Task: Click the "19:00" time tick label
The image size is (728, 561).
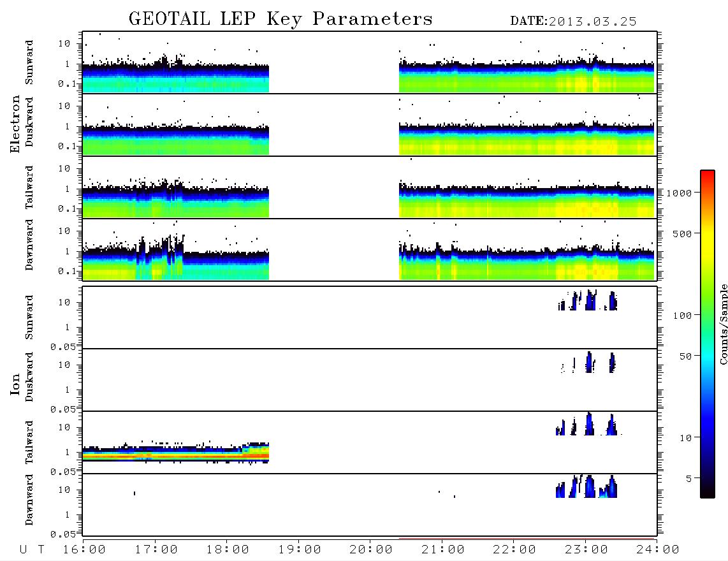Action: 300,550
